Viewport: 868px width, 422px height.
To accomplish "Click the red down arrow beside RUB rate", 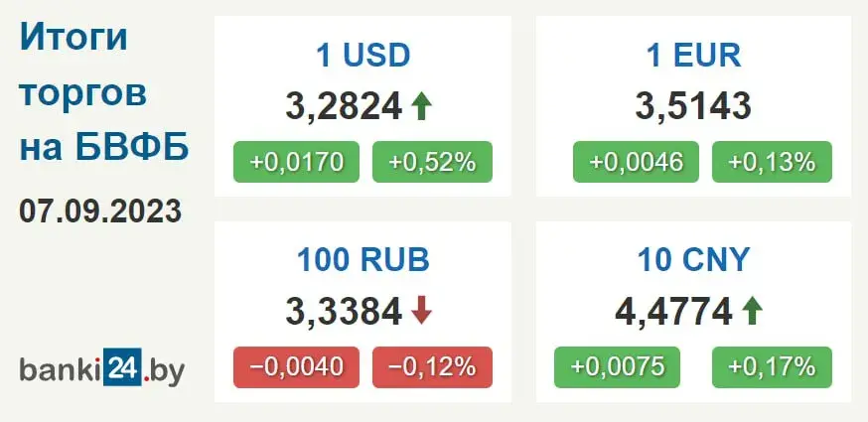I will click(421, 311).
